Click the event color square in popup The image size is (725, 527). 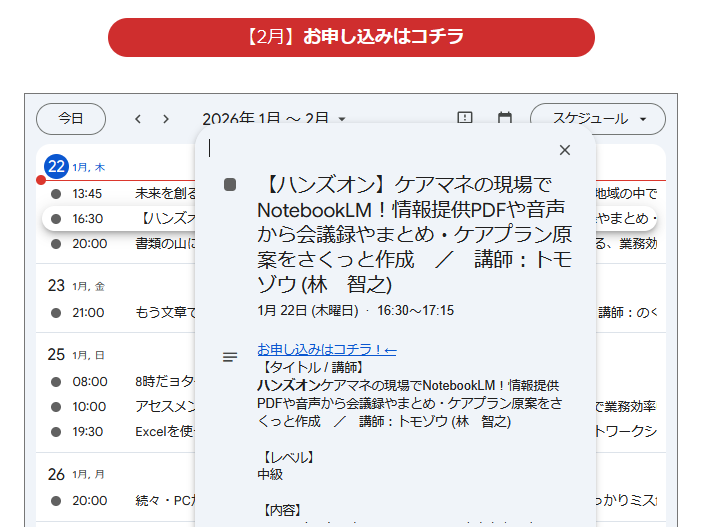coord(230,185)
